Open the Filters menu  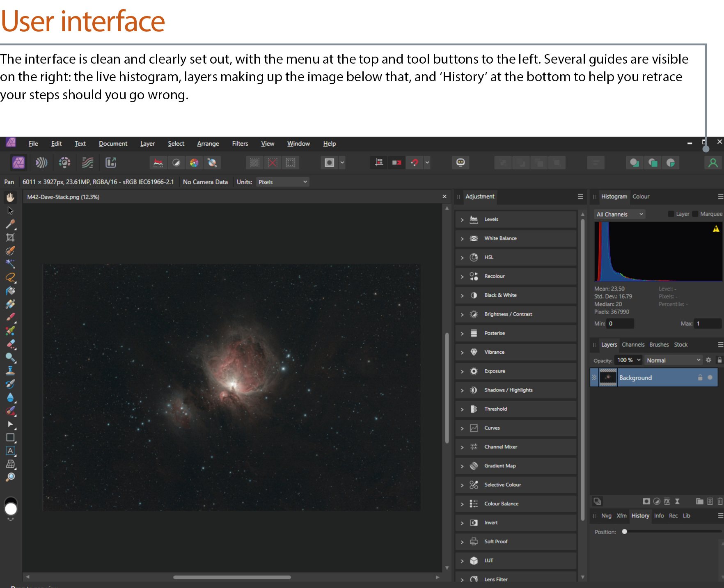(x=240, y=144)
